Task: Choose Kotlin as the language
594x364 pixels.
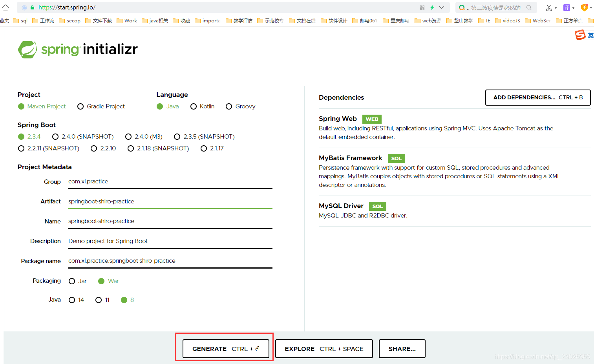Action: click(x=202, y=106)
